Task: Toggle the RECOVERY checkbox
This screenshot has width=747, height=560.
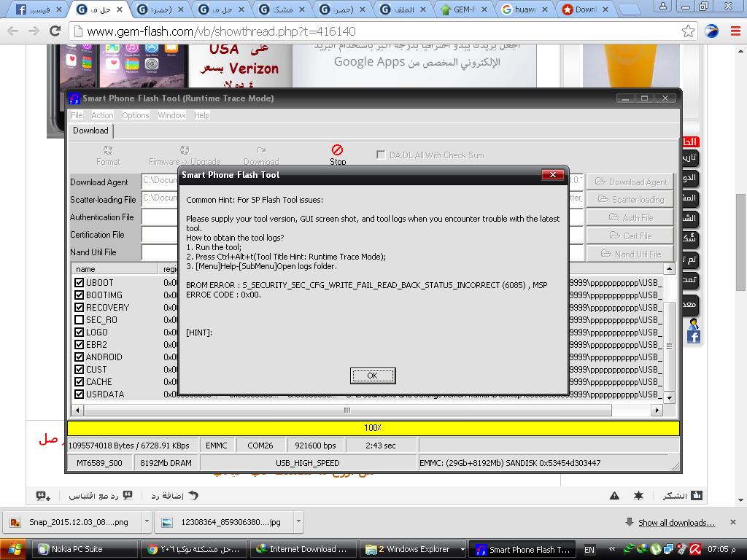Action: 79,307
